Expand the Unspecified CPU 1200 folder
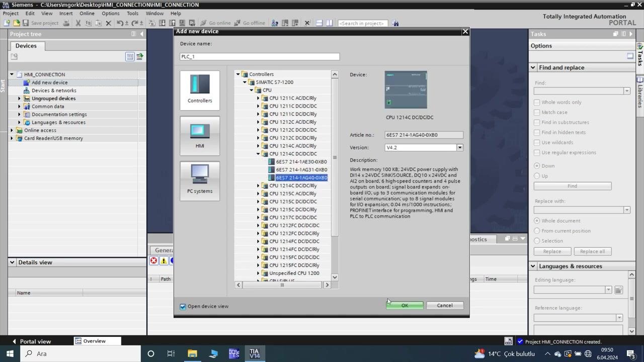This screenshot has height=362, width=644. 258,273
